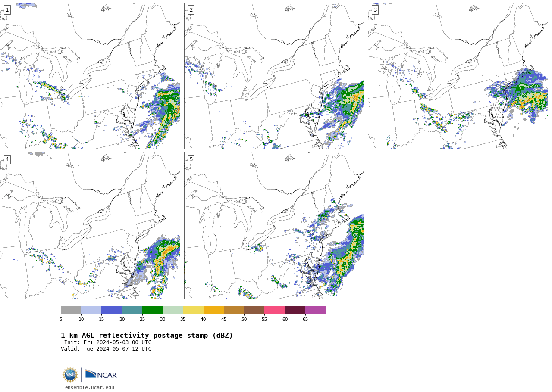The height and width of the screenshot is (392, 552).
Task: Click the '1-km AGL reflectivity postage stamp (dBZ)' title
Action: pyautogui.click(x=147, y=336)
